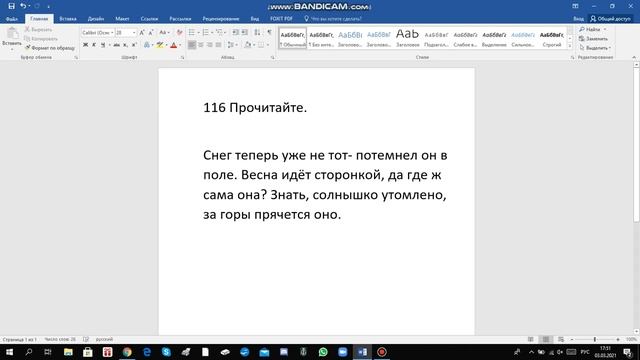640x360 pixels.
Task: Click the Share (Общий доступ) button
Action: click(x=610, y=19)
